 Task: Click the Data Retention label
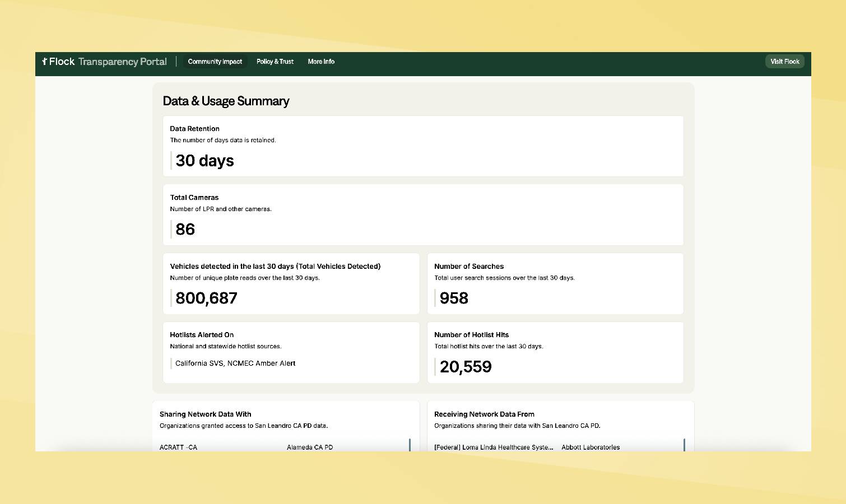pos(194,129)
